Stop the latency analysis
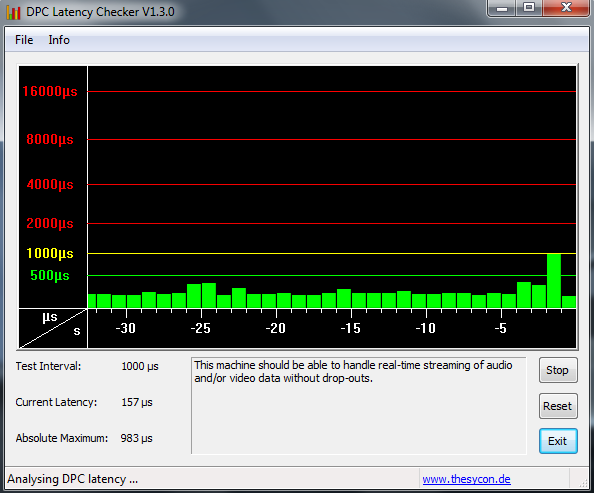594x493 pixels. [x=558, y=370]
